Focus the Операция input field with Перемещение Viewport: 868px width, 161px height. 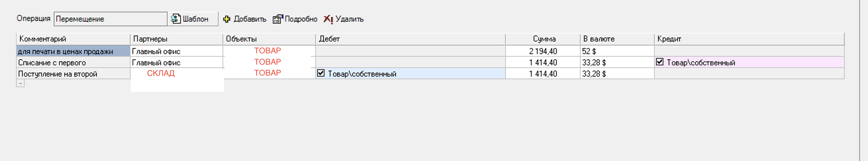[110, 19]
